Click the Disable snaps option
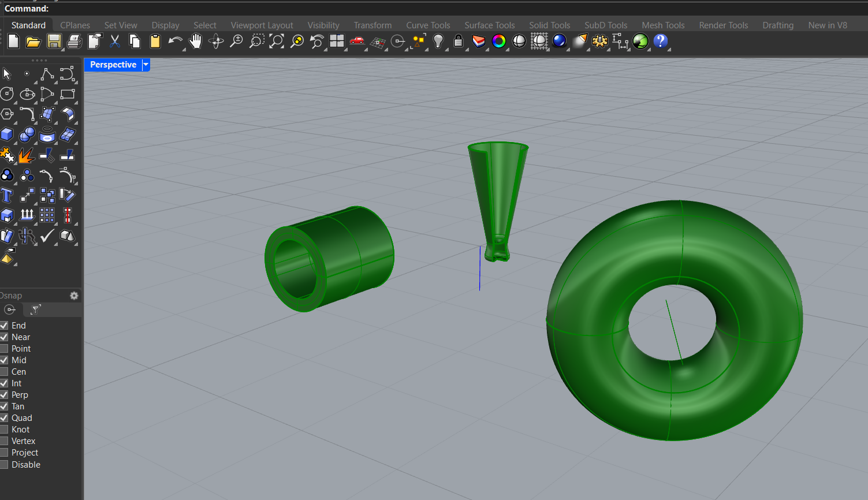This screenshot has width=868, height=500. [x=5, y=464]
